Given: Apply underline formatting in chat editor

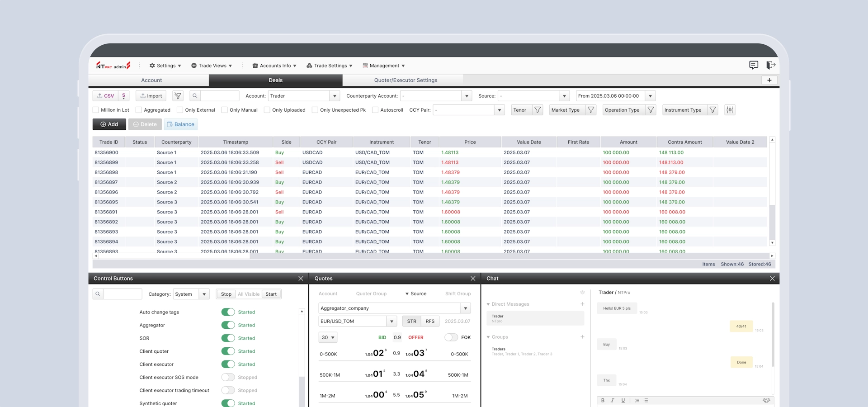Looking at the screenshot, I should [x=623, y=400].
